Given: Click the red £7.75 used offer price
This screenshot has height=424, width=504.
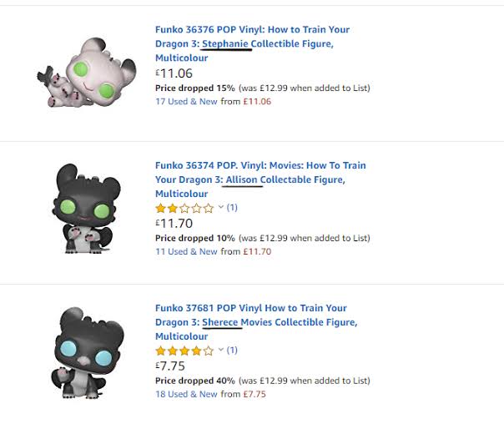Looking at the screenshot, I should pyautogui.click(x=255, y=394).
